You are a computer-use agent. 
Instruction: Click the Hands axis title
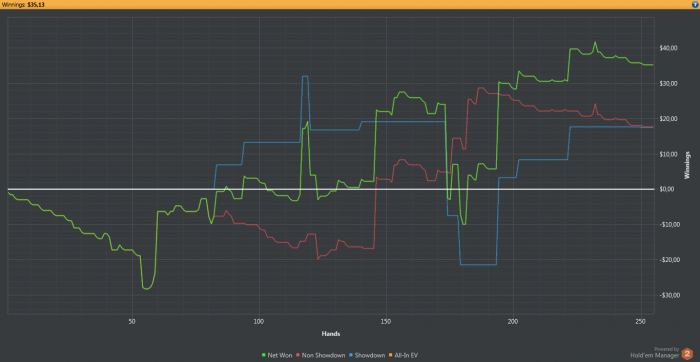pyautogui.click(x=330, y=333)
